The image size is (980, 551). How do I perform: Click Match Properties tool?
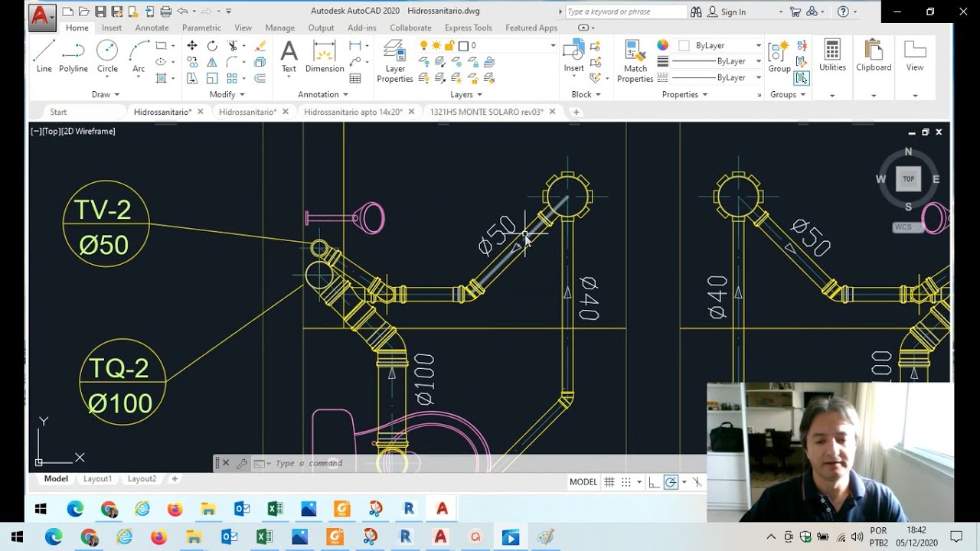(x=635, y=61)
